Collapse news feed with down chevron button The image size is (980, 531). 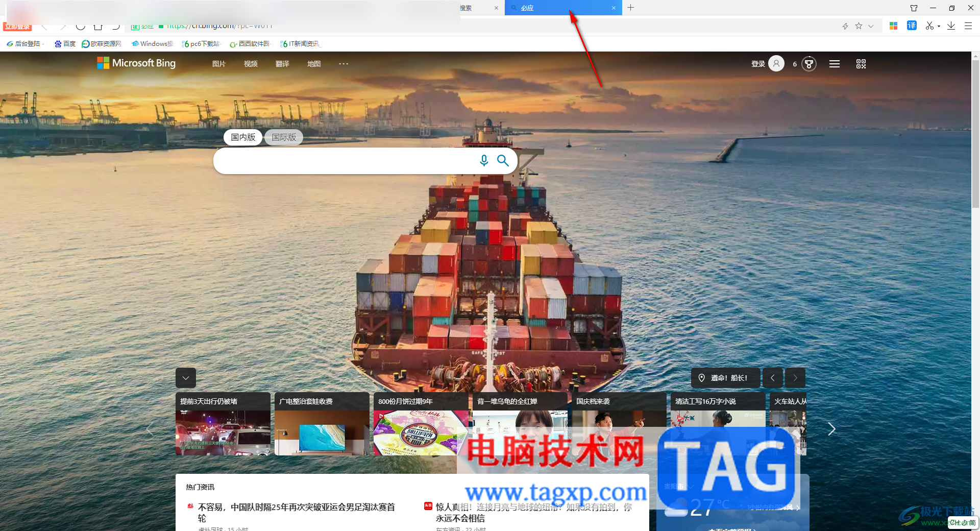186,378
